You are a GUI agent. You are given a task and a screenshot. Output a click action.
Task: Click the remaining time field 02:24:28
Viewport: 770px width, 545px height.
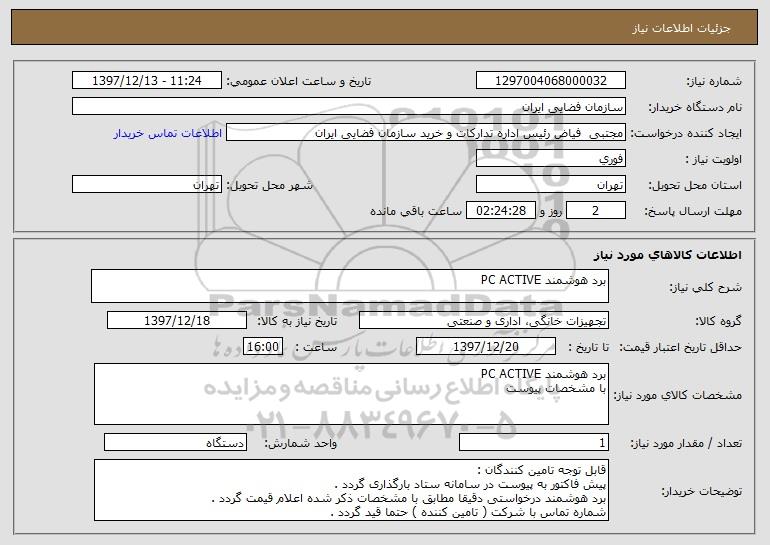click(500, 210)
